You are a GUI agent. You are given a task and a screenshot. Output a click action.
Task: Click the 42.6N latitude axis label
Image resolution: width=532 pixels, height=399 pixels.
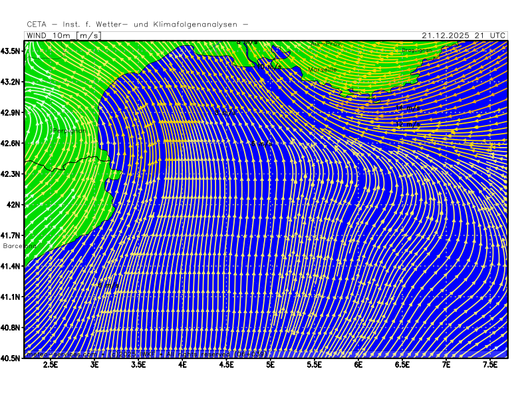coord(13,143)
